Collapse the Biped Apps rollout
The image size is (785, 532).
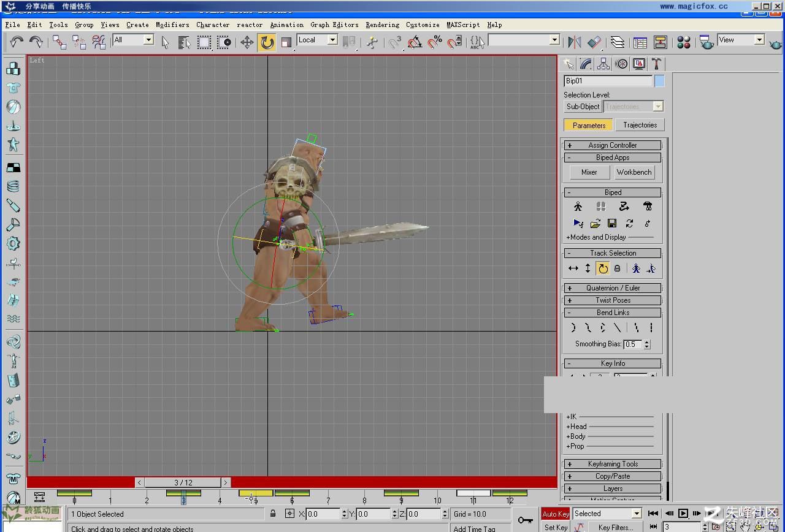(612, 158)
